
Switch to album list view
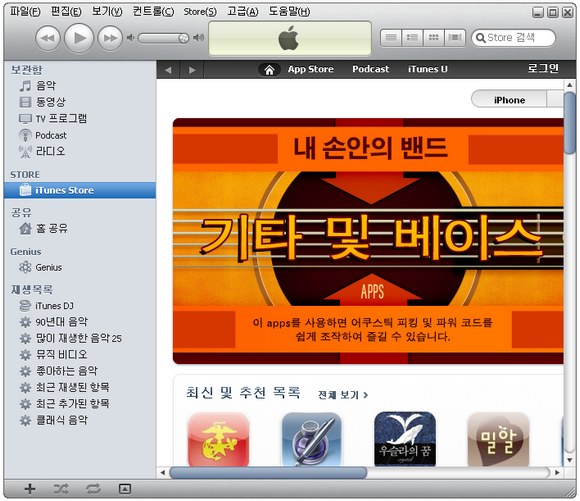click(x=412, y=38)
